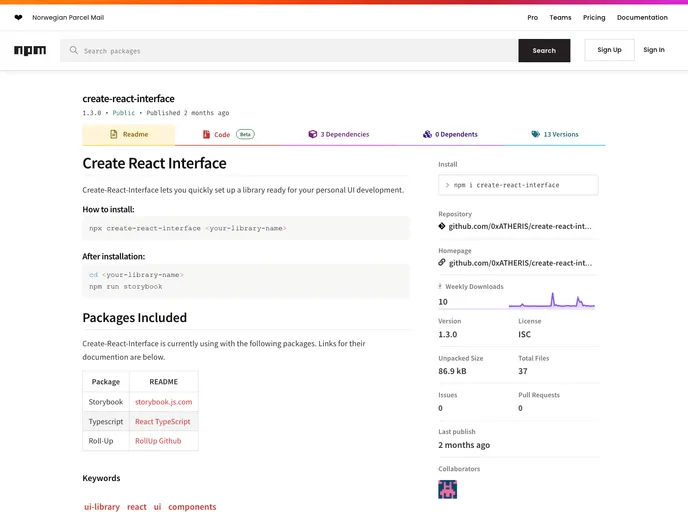Open the Readme tab
This screenshot has height=512, width=688.
click(128, 134)
